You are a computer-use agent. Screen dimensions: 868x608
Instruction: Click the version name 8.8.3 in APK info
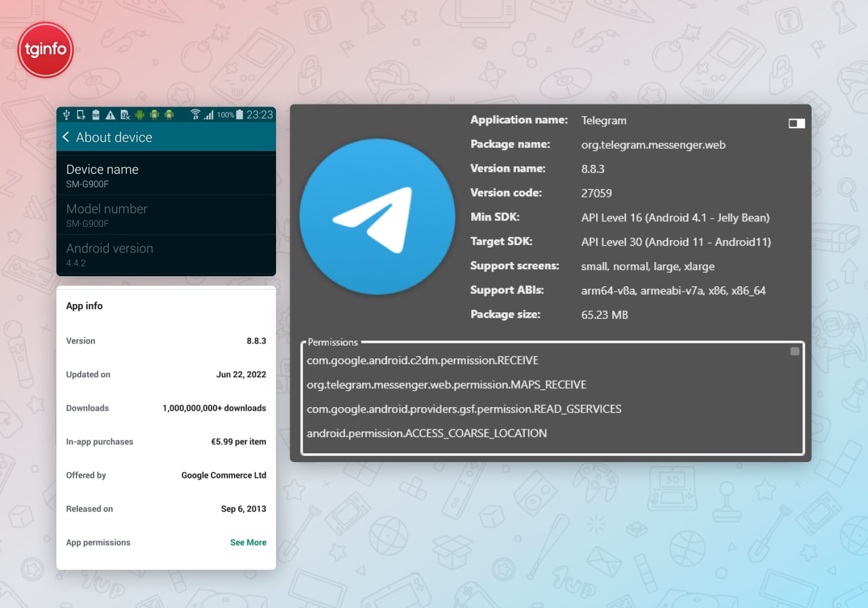pyautogui.click(x=593, y=168)
